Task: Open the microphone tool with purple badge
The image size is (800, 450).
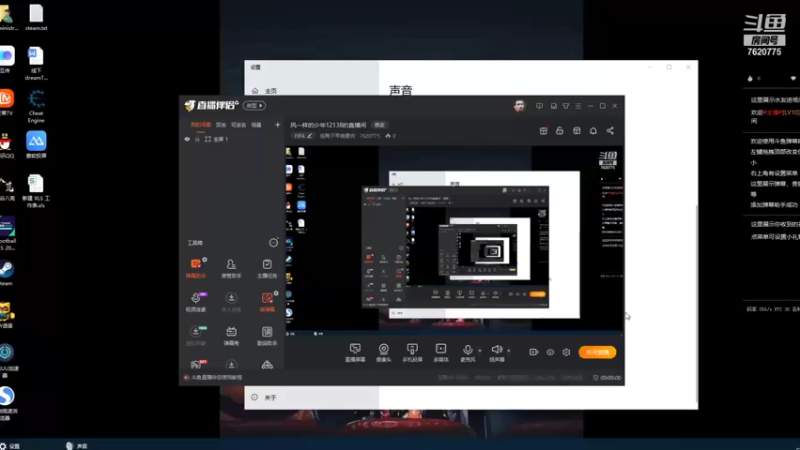Action: point(196,302)
